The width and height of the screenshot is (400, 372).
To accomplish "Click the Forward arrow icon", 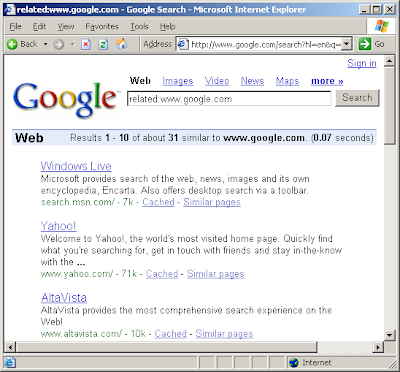I will coord(59,44).
